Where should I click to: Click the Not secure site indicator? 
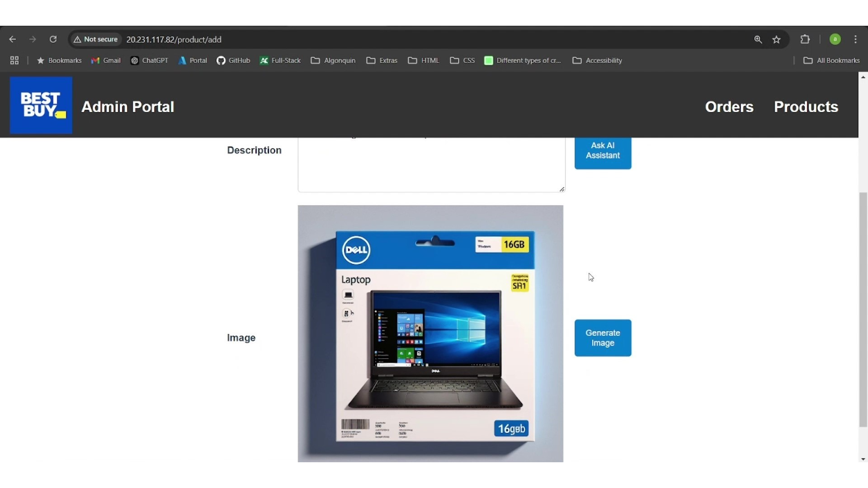96,40
